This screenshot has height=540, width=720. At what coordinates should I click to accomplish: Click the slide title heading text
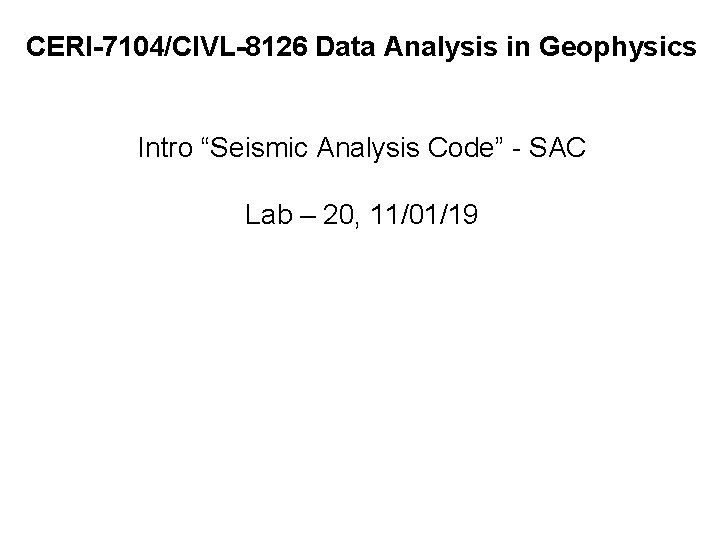pos(361,46)
